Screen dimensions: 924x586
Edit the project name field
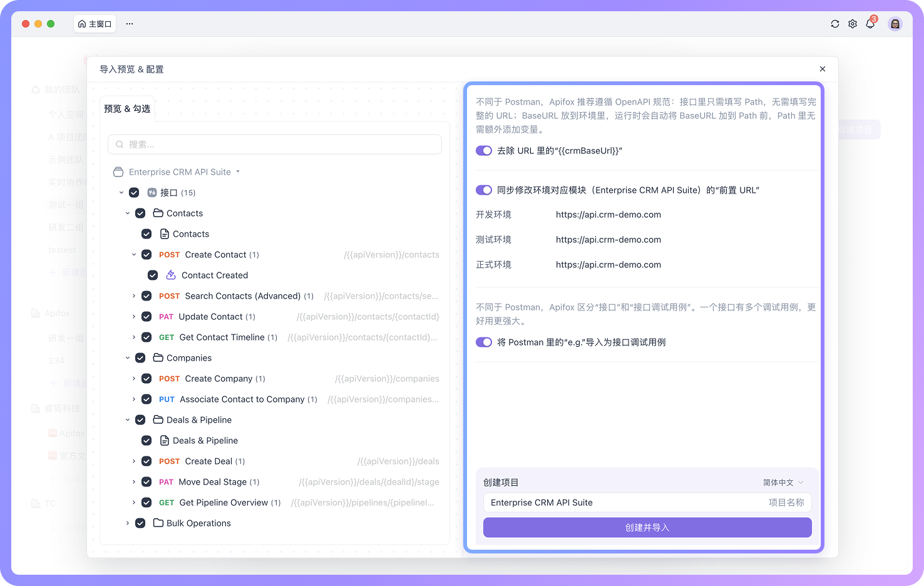pyautogui.click(x=647, y=502)
